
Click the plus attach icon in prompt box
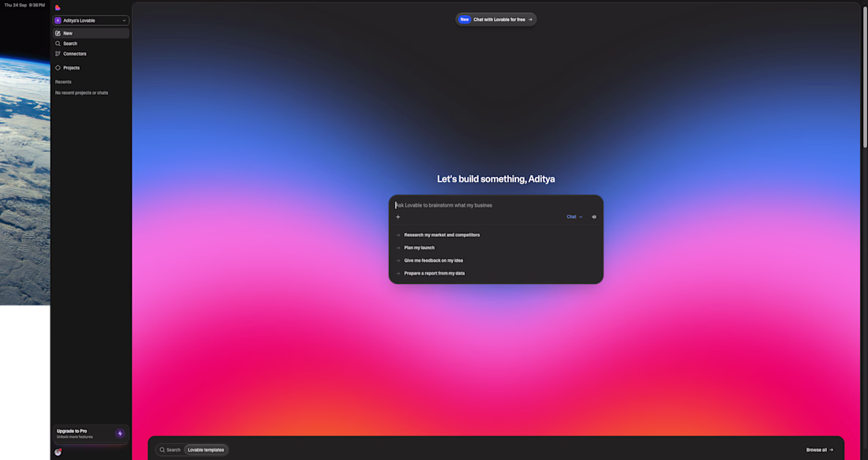(x=398, y=217)
